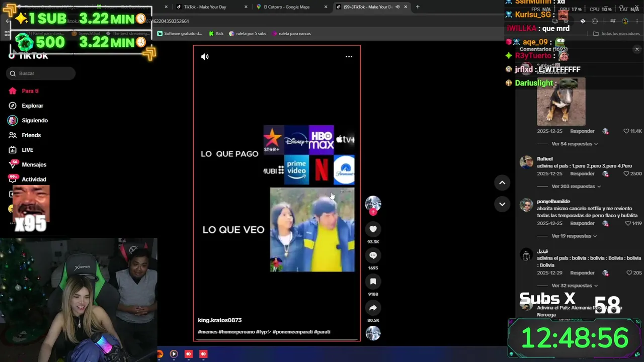Go to the previous video with up arrow

click(502, 183)
